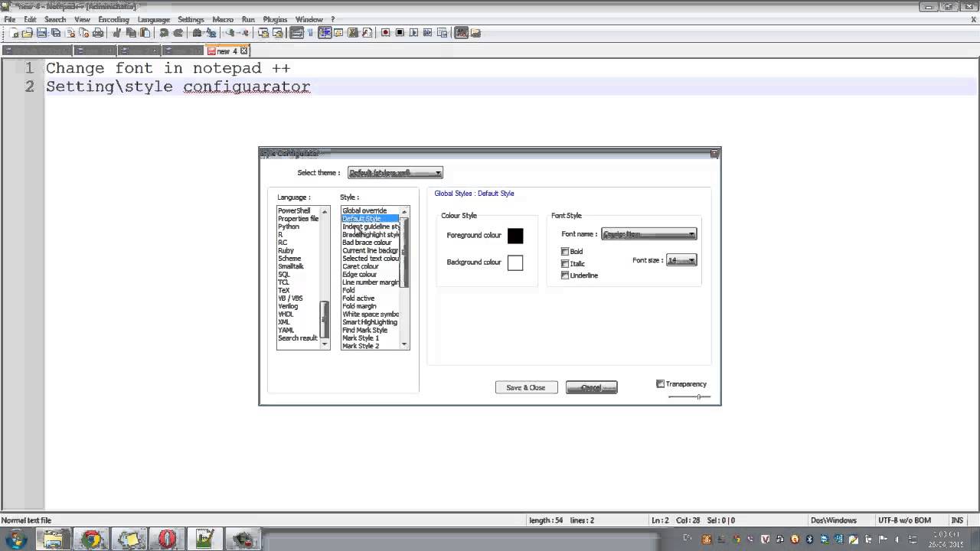The height and width of the screenshot is (551, 980).
Task: Zoom in using toolbar icon
Action: coord(230,33)
